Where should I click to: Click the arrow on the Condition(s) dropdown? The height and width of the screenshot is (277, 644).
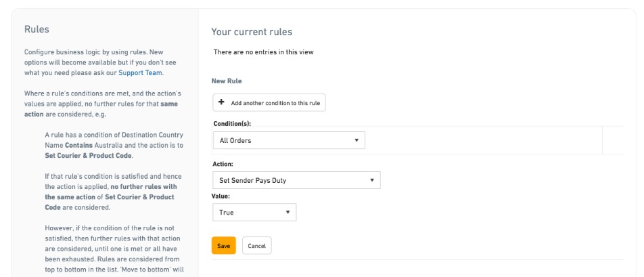point(356,140)
